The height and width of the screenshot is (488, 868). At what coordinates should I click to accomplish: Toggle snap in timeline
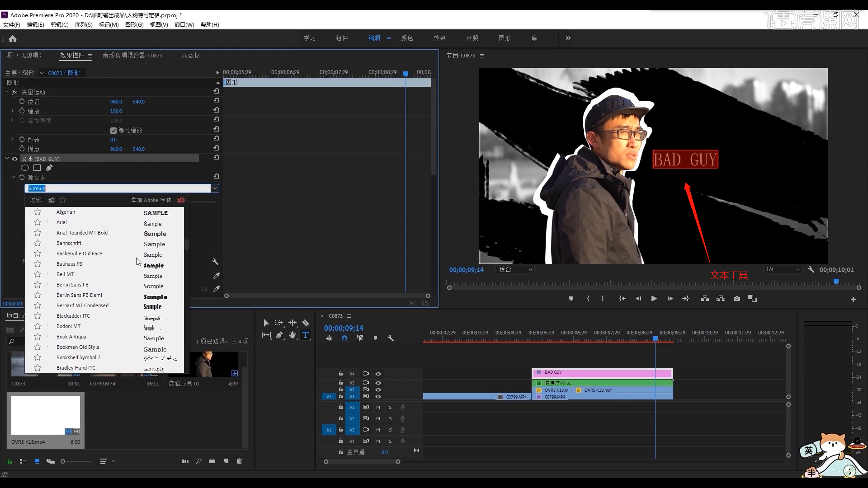344,338
